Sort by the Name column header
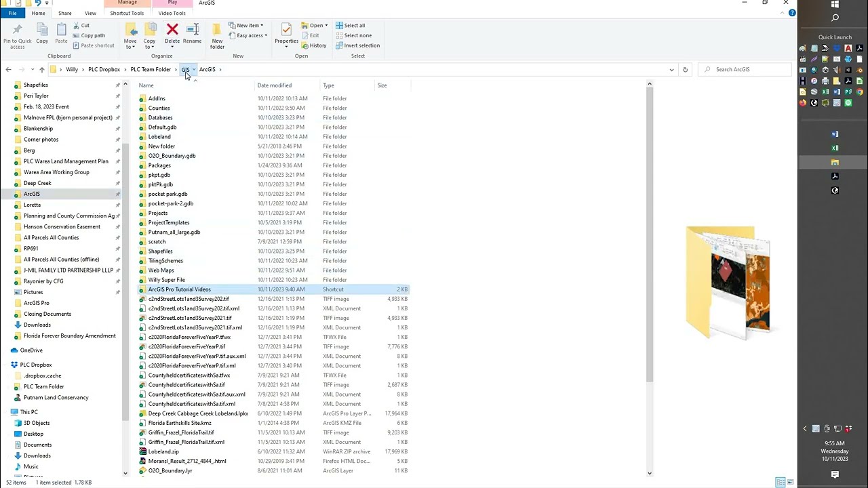Screen dimensions: 868x488 point(146,85)
